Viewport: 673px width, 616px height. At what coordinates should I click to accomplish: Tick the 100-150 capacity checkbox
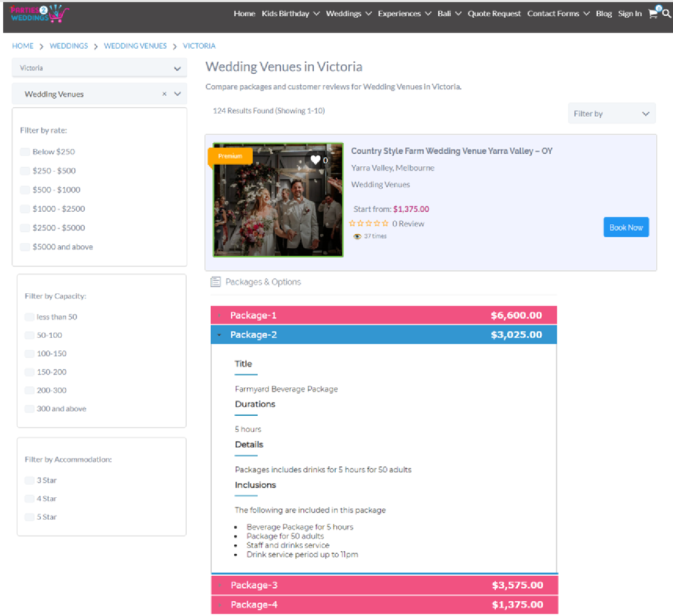pyautogui.click(x=29, y=353)
